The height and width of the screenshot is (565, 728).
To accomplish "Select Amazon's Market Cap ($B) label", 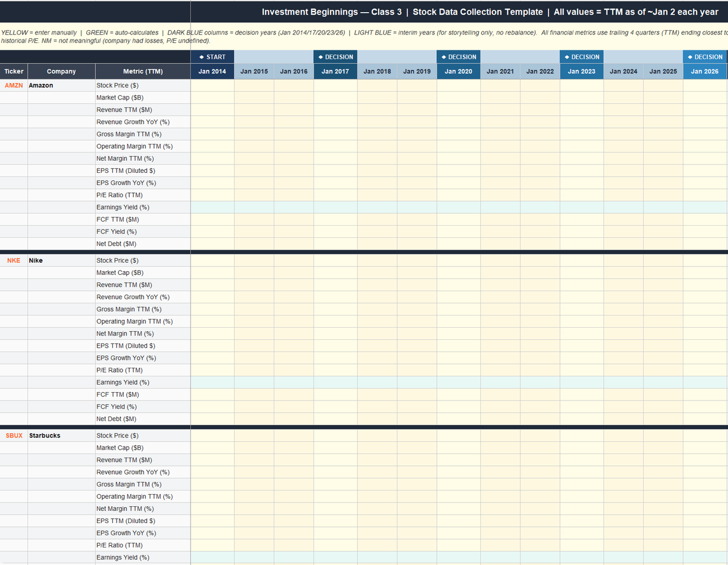I will coord(143,98).
